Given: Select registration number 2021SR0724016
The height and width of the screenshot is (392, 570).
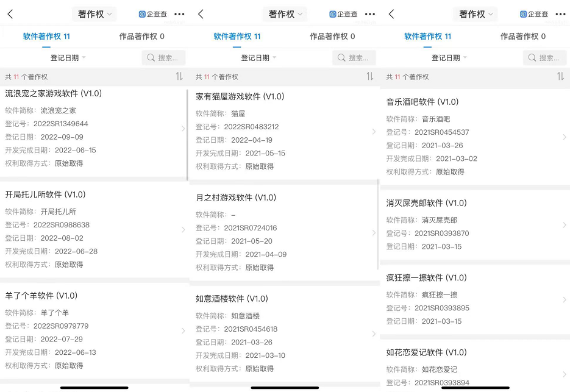Looking at the screenshot, I should 251,227.
